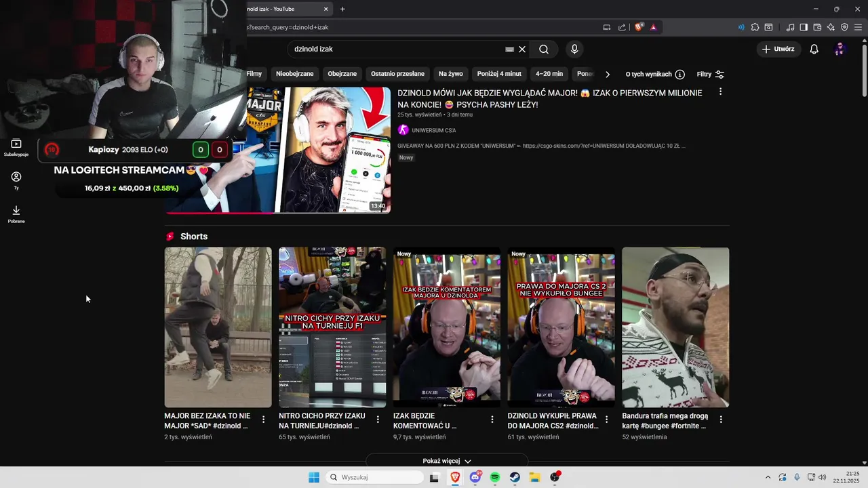Click the share page icon in address bar
Screen dimensions: 868x488
[622, 27]
